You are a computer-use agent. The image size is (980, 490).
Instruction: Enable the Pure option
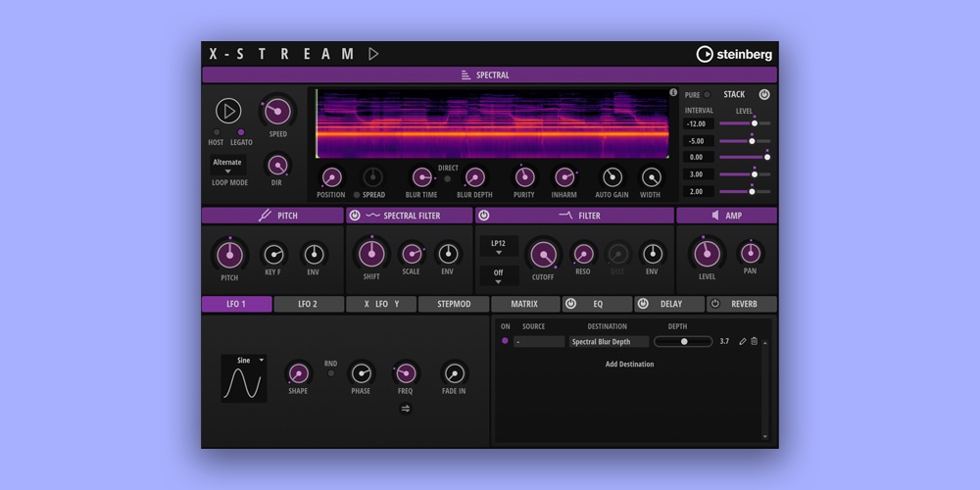click(x=707, y=95)
